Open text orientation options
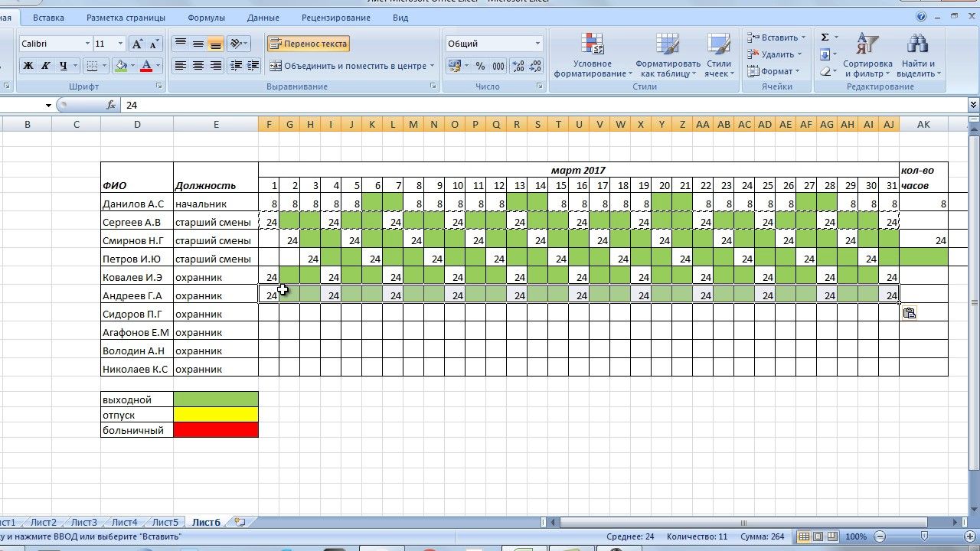980x551 pixels. [x=238, y=44]
